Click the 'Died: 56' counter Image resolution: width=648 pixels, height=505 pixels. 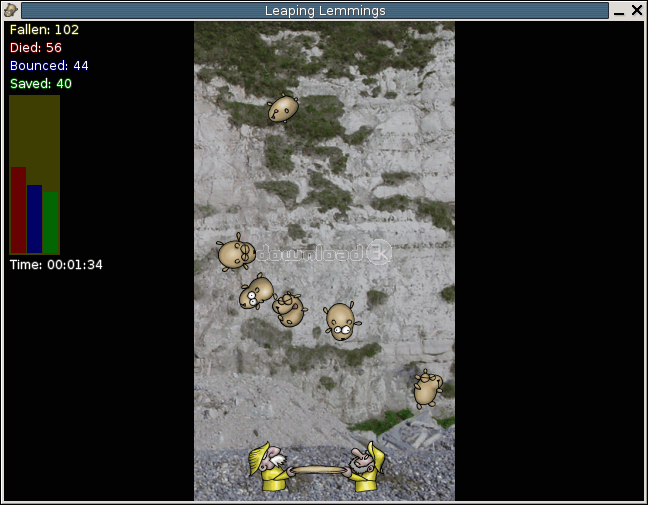click(x=36, y=48)
